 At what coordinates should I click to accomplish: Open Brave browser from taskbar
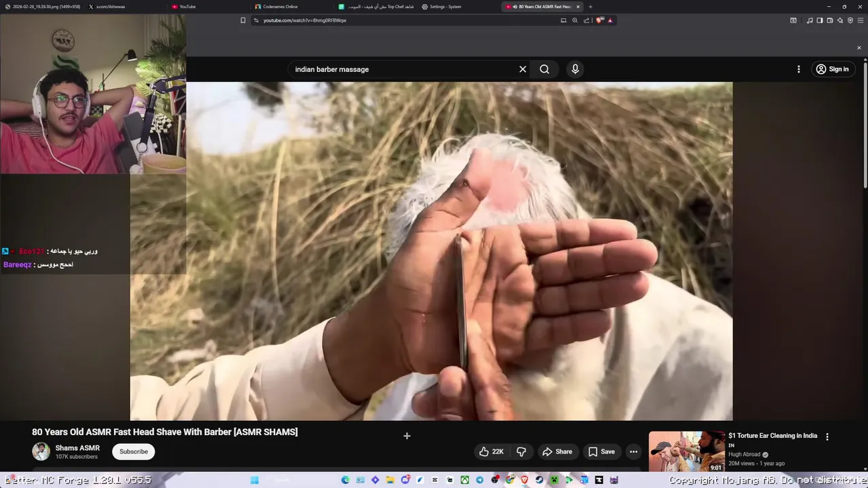click(x=524, y=480)
